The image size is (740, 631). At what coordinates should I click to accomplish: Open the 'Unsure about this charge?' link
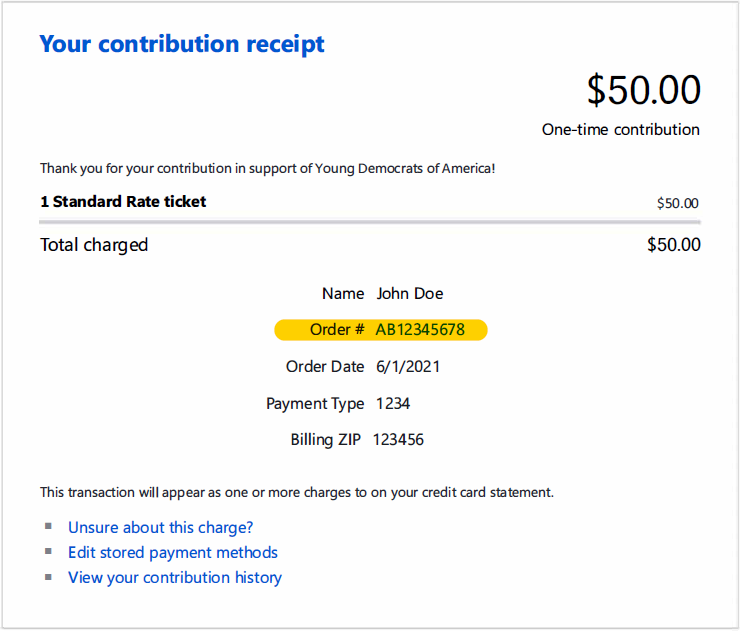tap(160, 528)
